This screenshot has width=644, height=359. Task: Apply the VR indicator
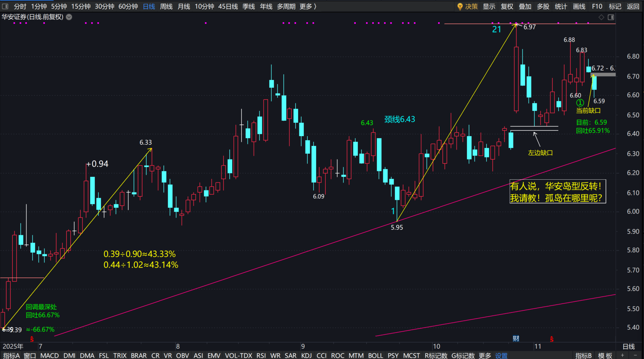[x=168, y=355]
